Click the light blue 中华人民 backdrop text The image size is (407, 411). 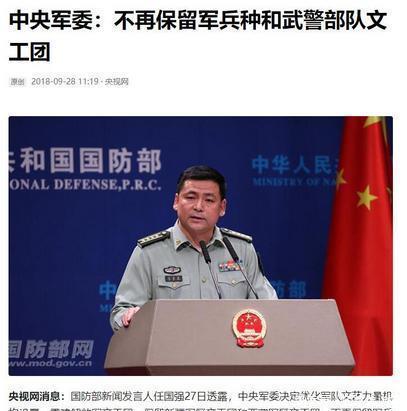point(294,165)
